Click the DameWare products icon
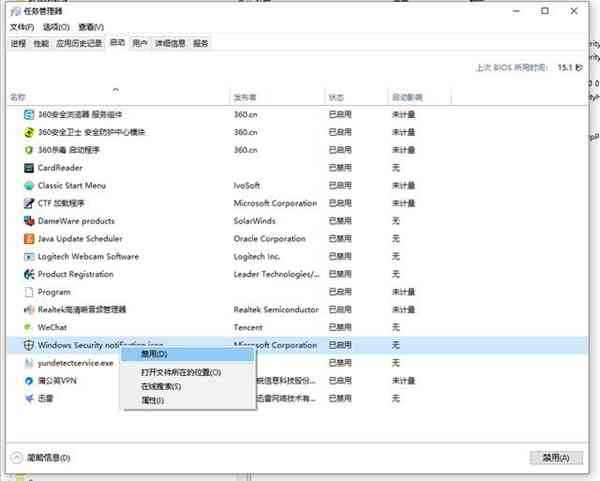 (29, 221)
